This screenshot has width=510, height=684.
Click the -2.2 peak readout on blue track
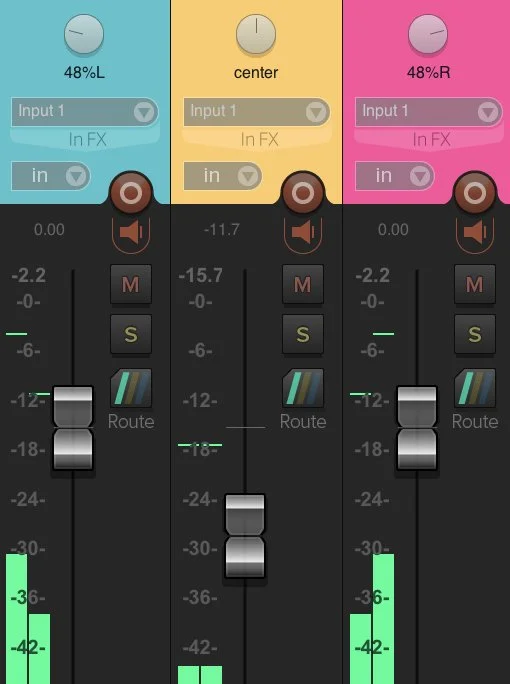click(29, 275)
